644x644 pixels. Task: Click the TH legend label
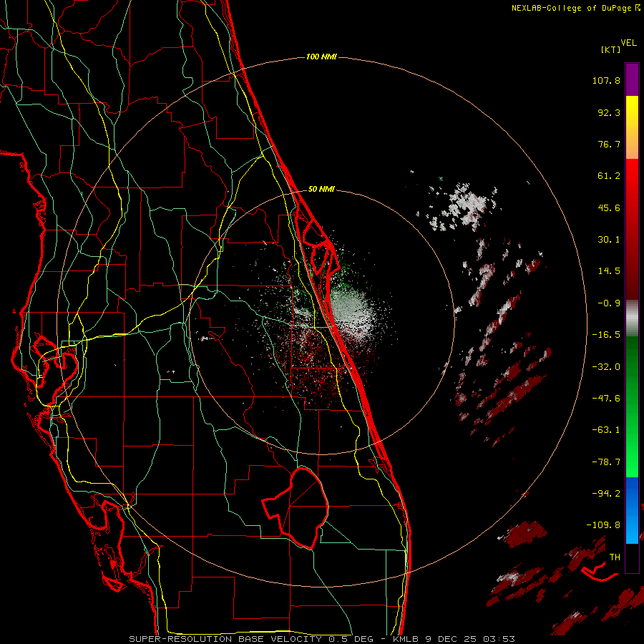[615, 557]
